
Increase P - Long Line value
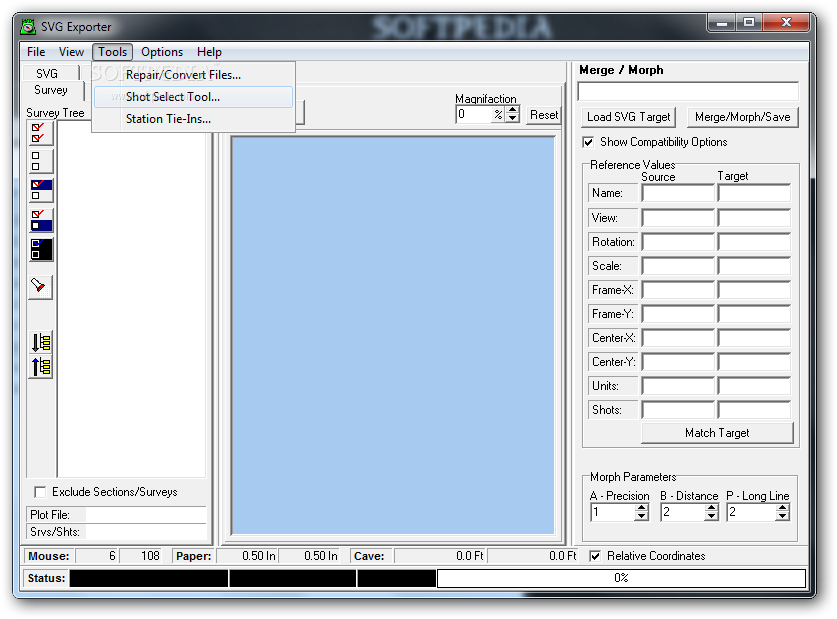[x=783, y=508]
